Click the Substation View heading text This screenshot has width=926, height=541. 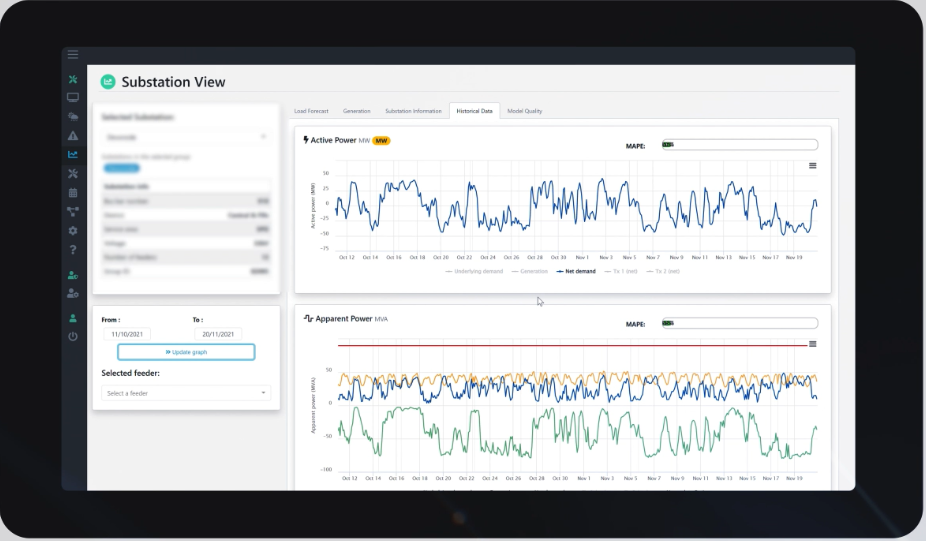coord(173,82)
